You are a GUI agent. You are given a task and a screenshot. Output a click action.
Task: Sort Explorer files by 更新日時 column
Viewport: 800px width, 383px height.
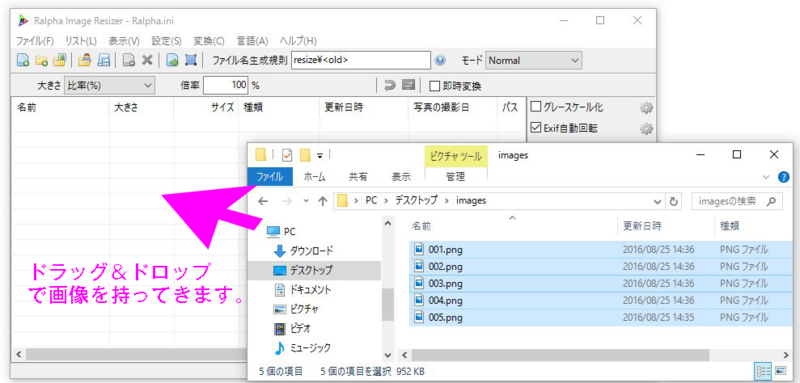click(x=643, y=226)
